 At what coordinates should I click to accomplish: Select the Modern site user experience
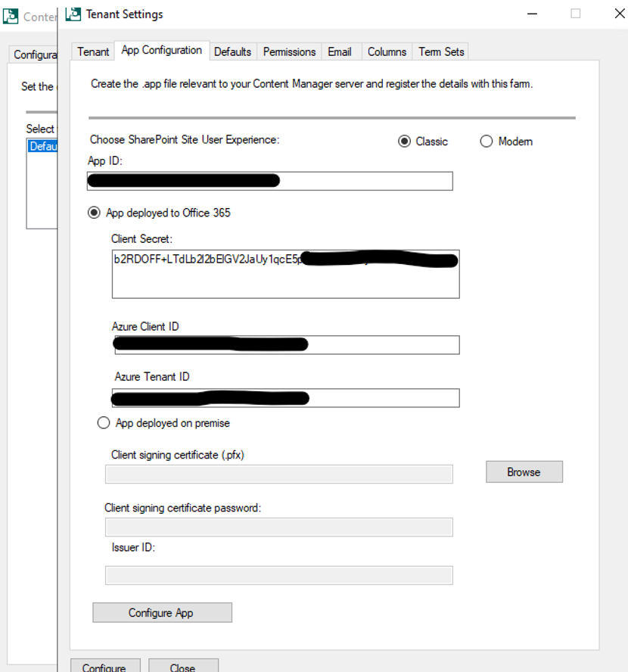pos(486,141)
